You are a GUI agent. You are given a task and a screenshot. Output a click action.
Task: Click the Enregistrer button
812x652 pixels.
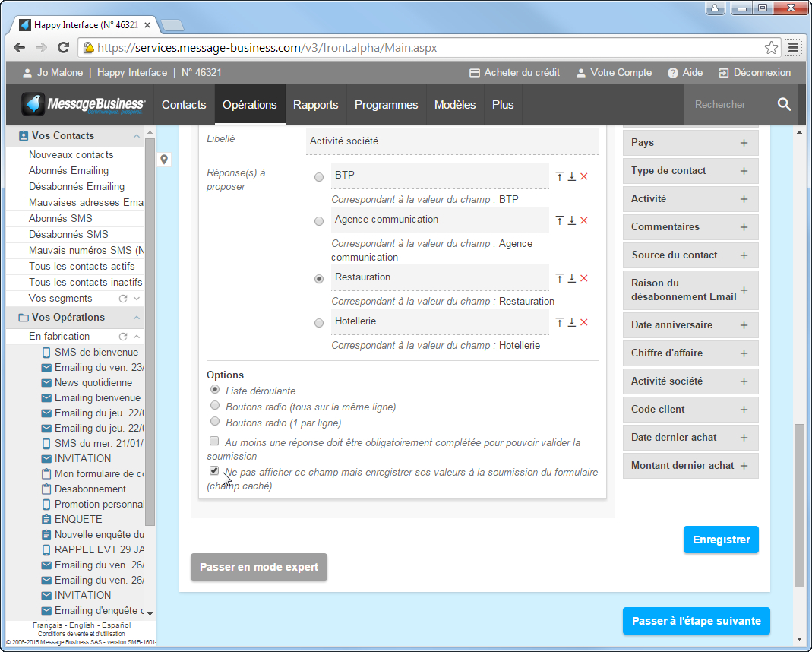(721, 540)
